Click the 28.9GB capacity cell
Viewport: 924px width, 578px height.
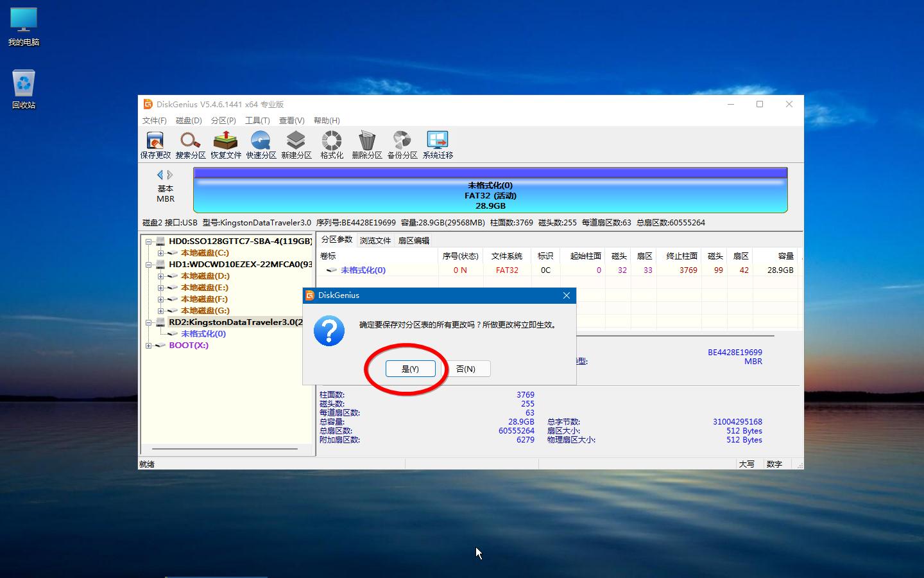[780, 270]
